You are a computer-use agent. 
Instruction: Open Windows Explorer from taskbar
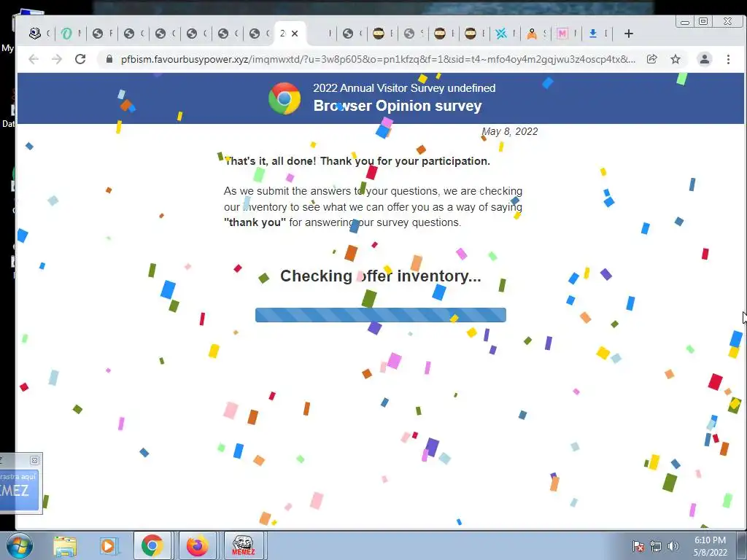click(x=65, y=546)
